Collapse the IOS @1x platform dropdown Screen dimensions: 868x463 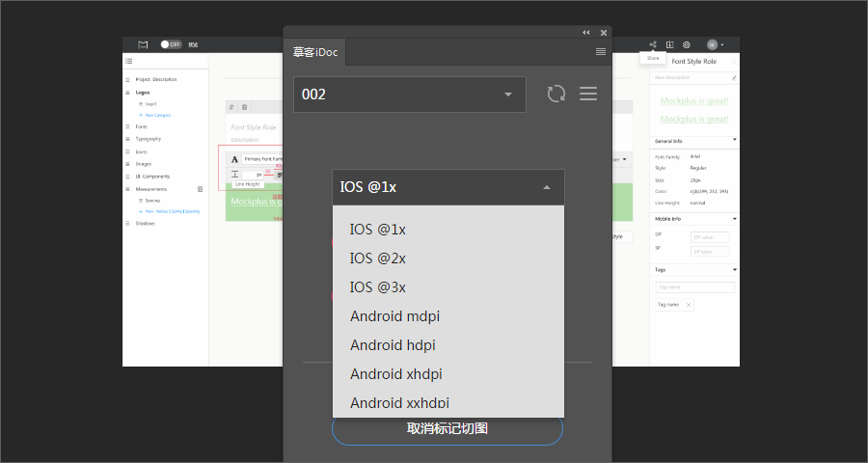pyautogui.click(x=448, y=187)
